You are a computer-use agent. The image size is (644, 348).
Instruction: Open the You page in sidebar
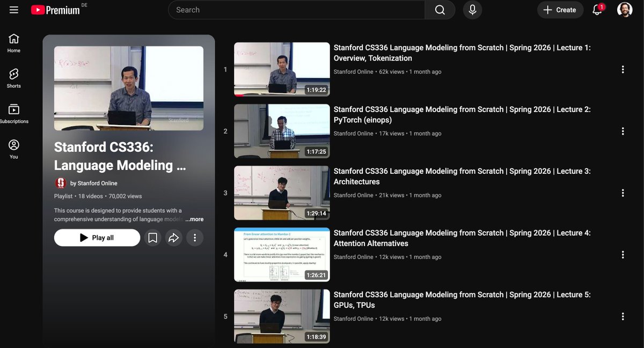(14, 150)
